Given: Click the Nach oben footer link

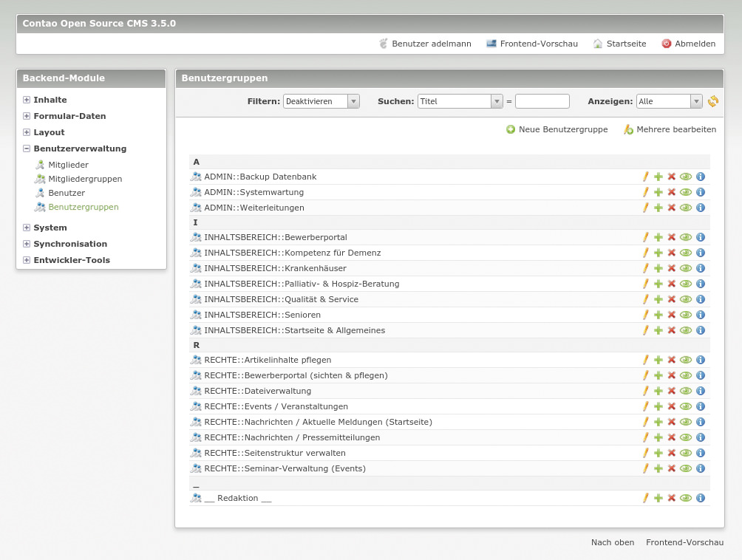Looking at the screenshot, I should click(x=613, y=542).
